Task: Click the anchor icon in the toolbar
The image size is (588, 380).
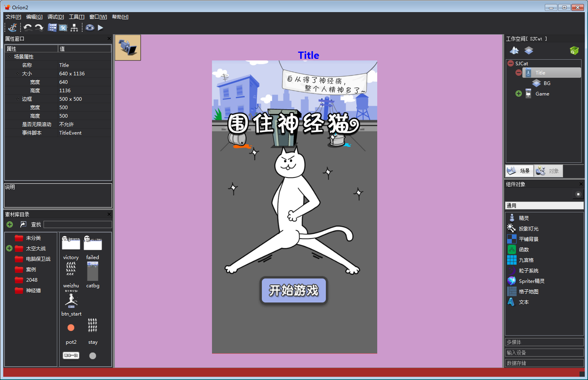Action: click(12, 27)
